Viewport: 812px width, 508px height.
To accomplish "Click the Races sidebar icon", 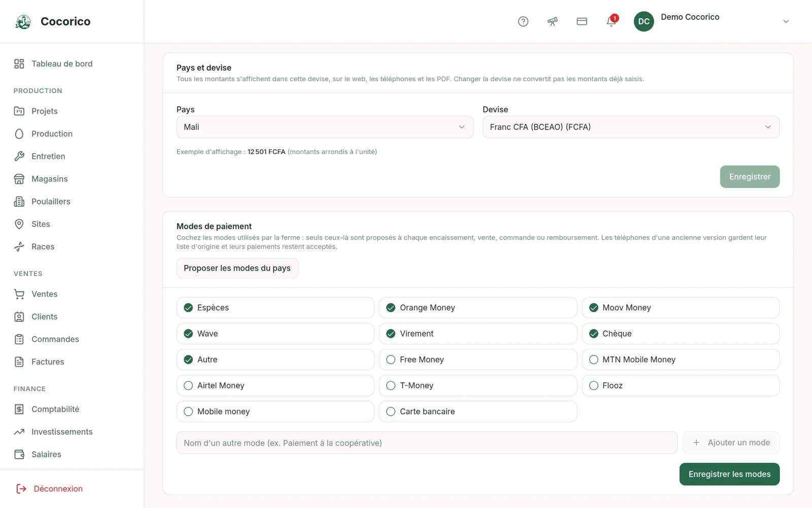I will coord(19,246).
